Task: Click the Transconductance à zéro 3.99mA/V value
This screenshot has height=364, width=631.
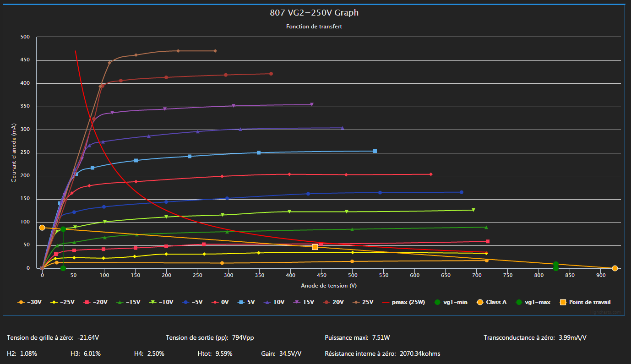Action: pos(572,338)
